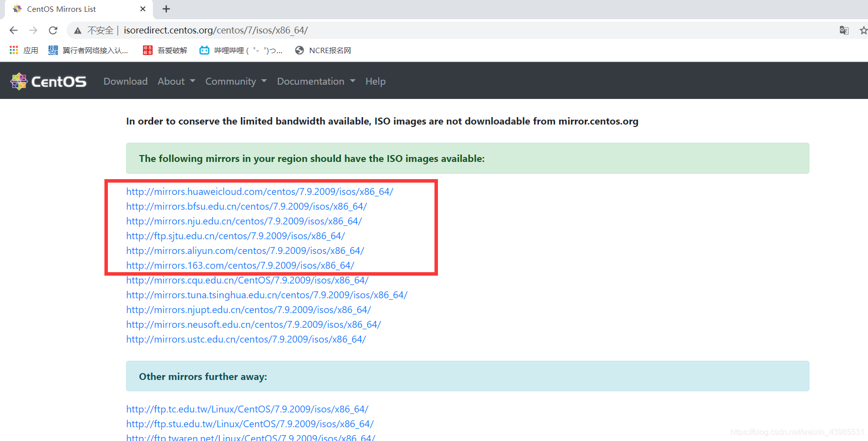Screen dimensions: 868x441
Task: Open a new browser tab
Action: [x=167, y=9]
